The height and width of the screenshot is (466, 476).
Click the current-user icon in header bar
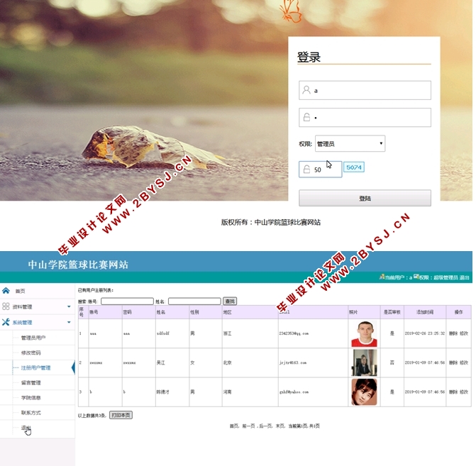(x=382, y=277)
